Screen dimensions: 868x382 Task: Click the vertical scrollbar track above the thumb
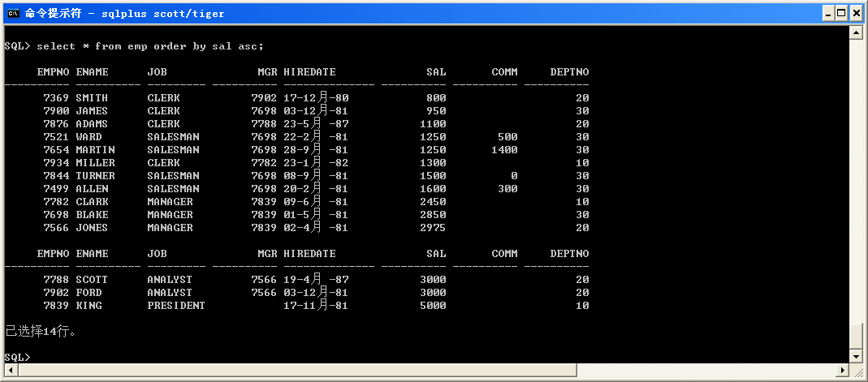[x=854, y=178]
